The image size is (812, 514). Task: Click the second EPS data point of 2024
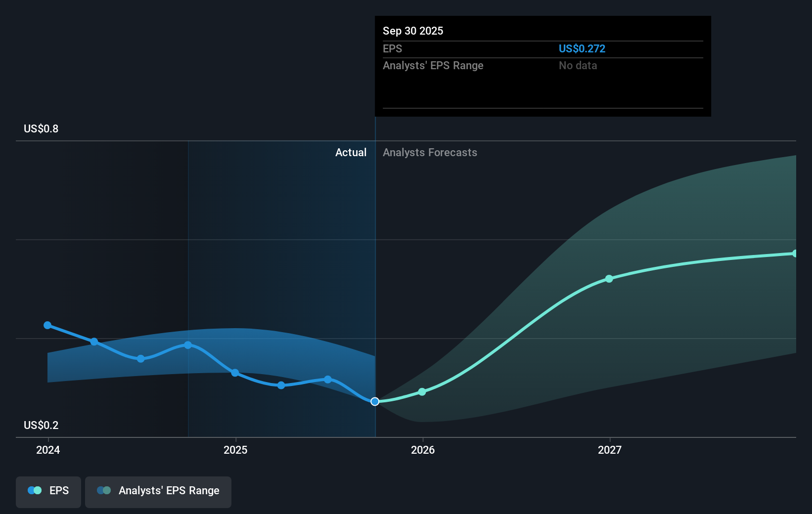[x=94, y=342]
